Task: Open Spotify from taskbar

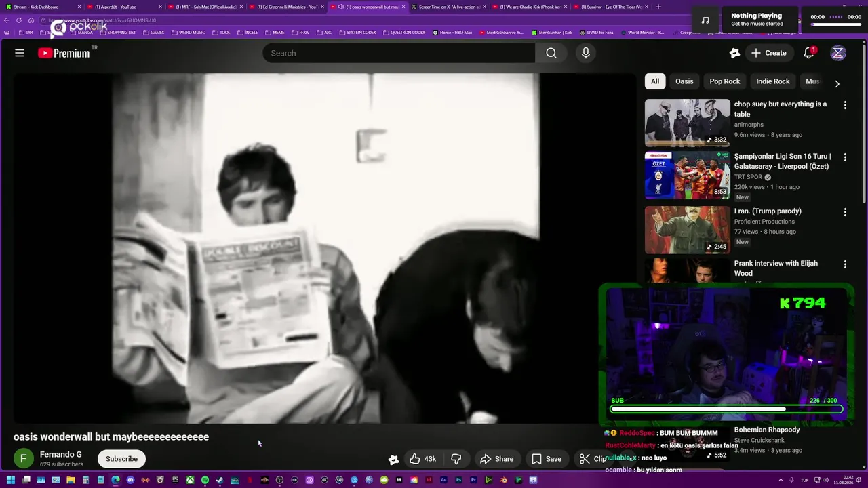Action: pos(205,480)
